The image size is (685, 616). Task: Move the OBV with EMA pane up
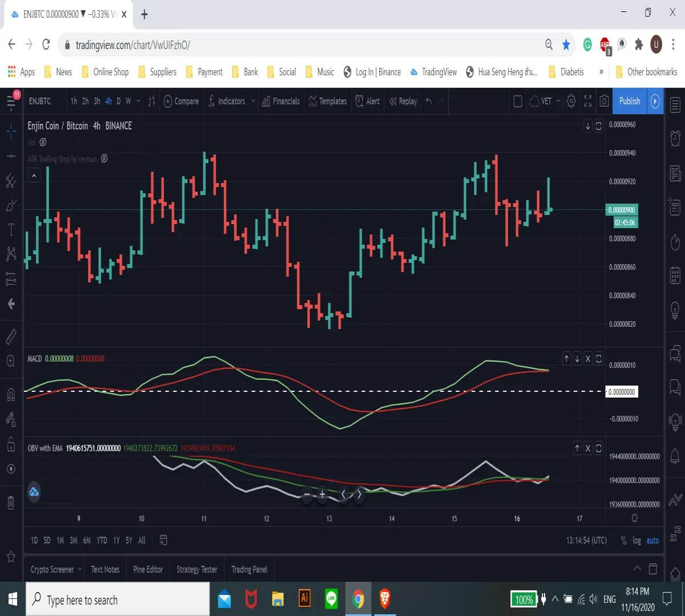coord(577,448)
